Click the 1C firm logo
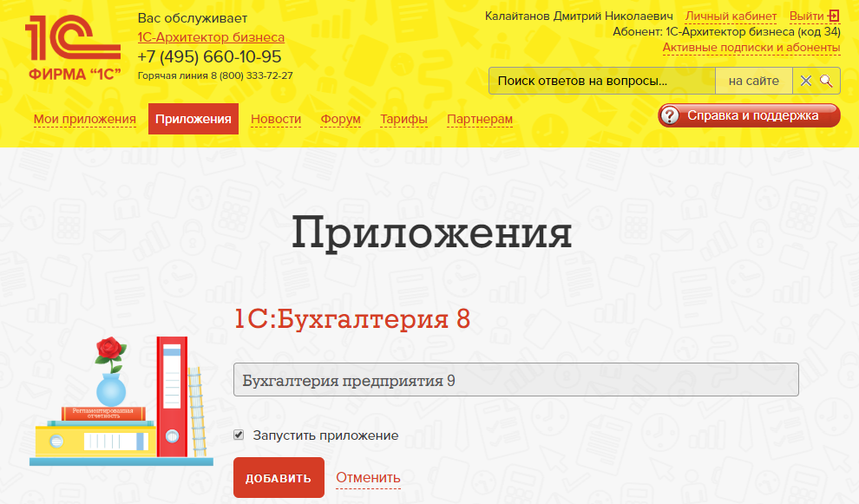Viewport: 859px width, 504px height. click(x=73, y=49)
